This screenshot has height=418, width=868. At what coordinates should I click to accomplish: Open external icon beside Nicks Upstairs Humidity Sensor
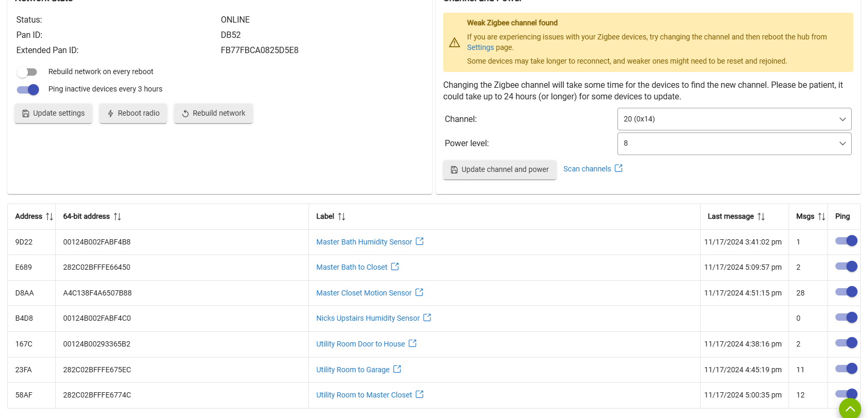427,318
